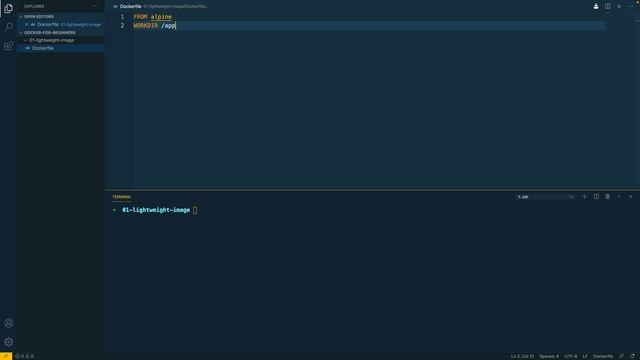The width and height of the screenshot is (640, 360).
Task: Open the Explorer view in activity bar
Action: (8, 8)
